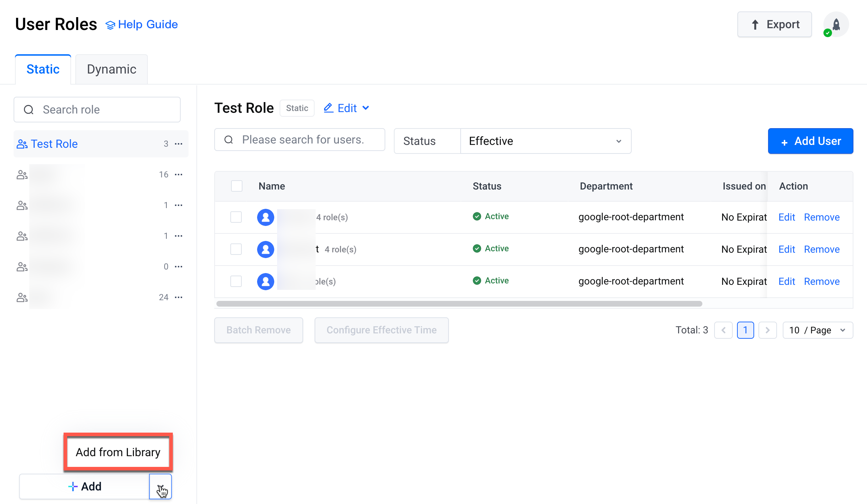This screenshot has height=504, width=867.
Task: Open more options for role with 16 users
Action: (179, 175)
